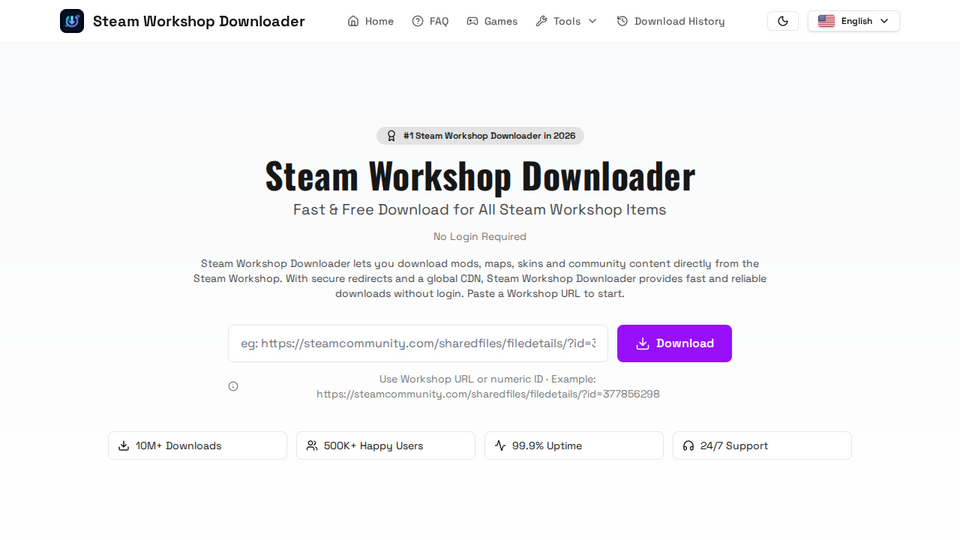960x540 pixels.
Task: Focus the Workshop URL input field
Action: pyautogui.click(x=418, y=343)
